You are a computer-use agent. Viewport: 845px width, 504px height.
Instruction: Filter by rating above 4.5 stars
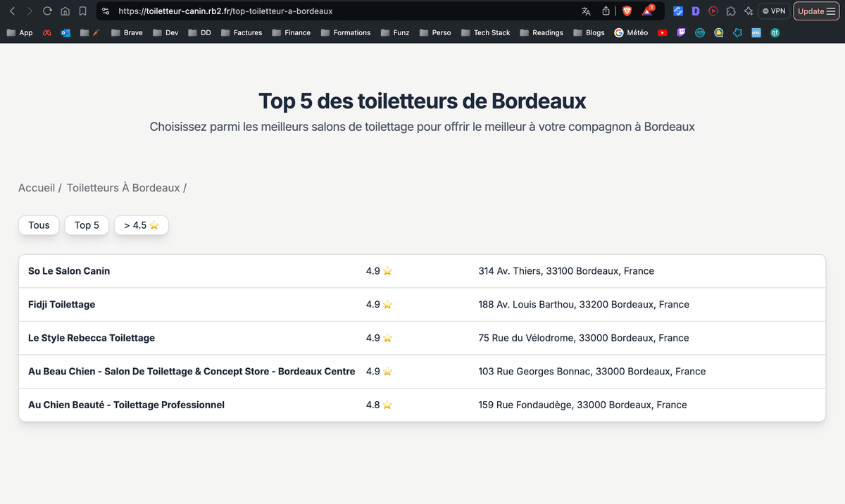pos(141,225)
